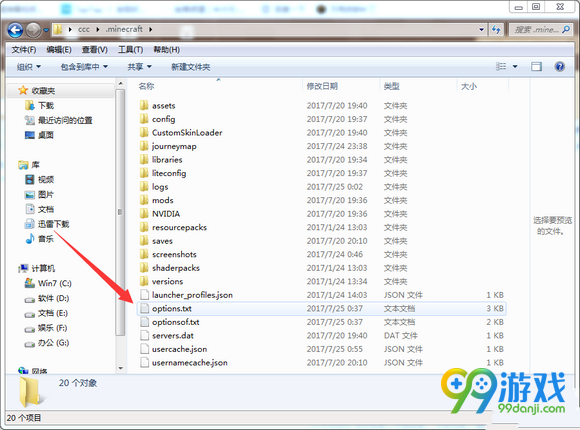This screenshot has width=580, height=430.
Task: Open the 包含到库中 dropdown
Action: pos(84,67)
